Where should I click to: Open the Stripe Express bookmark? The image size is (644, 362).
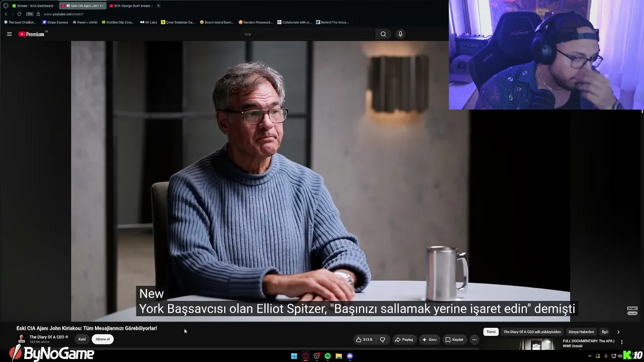[55, 22]
